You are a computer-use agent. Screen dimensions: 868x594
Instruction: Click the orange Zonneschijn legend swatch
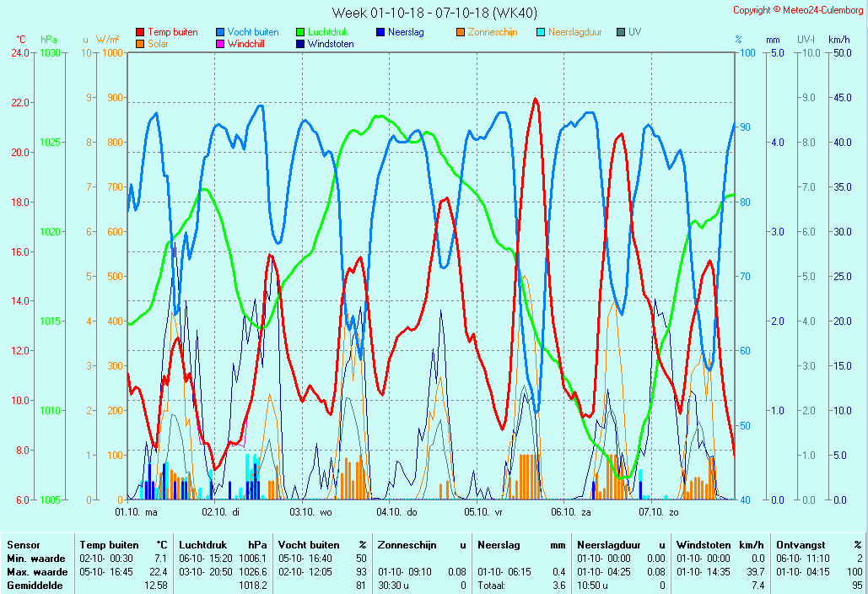460,32
